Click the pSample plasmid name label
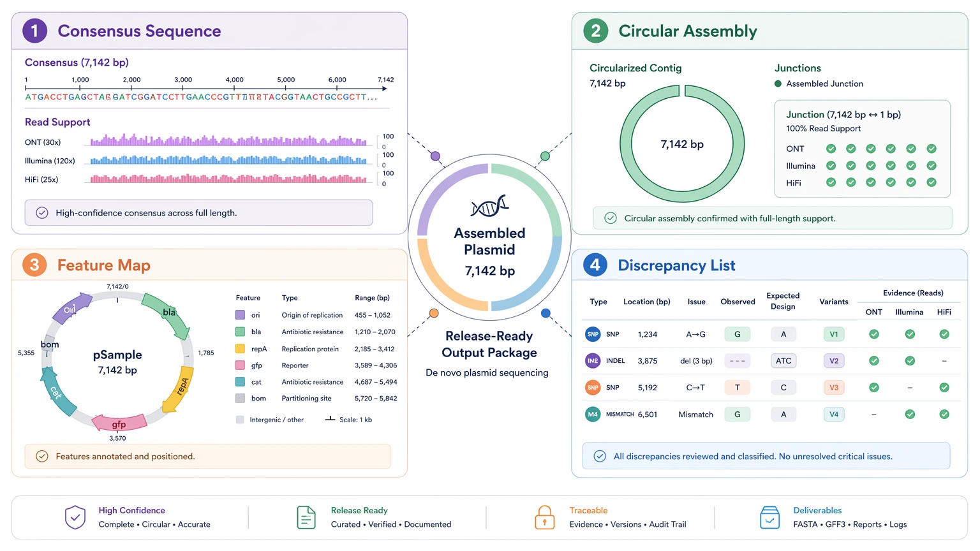The width and height of the screenshot is (980, 551). (117, 355)
